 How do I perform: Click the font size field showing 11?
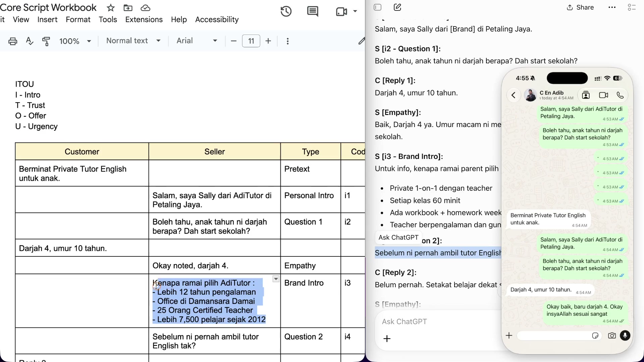(x=251, y=41)
